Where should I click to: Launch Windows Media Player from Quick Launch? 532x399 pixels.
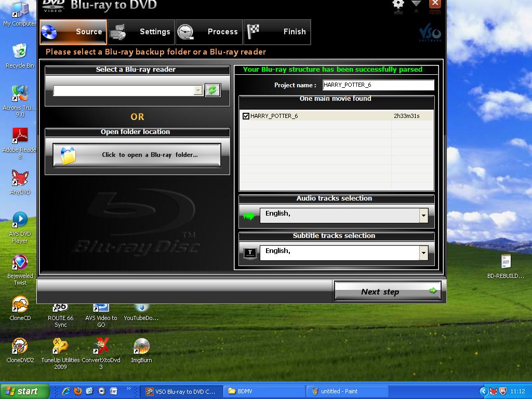tap(101, 391)
